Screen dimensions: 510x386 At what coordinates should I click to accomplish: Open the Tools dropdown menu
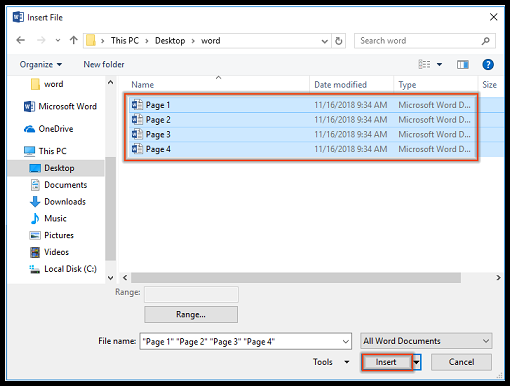331,362
